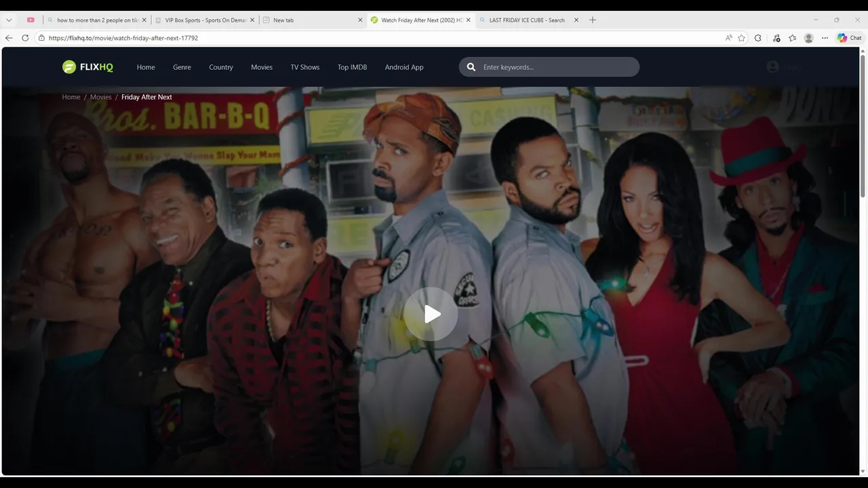The width and height of the screenshot is (868, 488).
Task: Follow the Movies breadcrumb link
Action: pos(101,97)
